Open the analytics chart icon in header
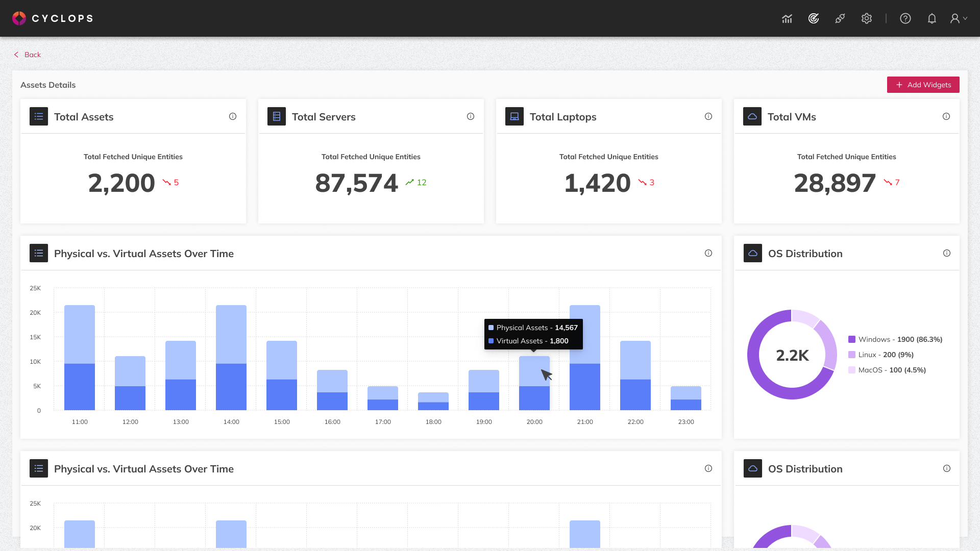This screenshot has width=980, height=551. [x=787, y=19]
